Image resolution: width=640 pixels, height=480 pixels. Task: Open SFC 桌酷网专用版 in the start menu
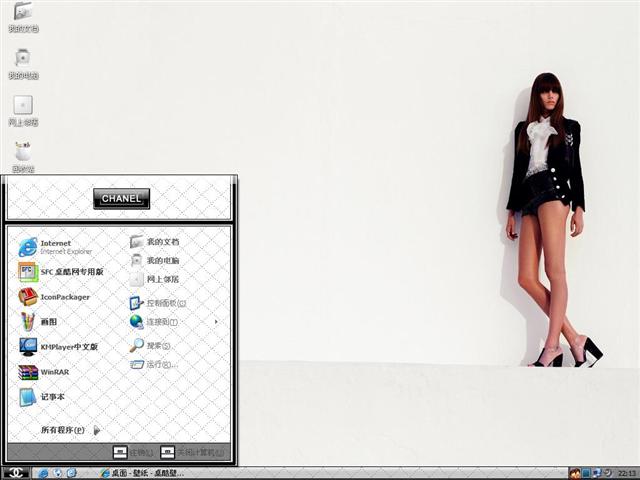point(61,272)
